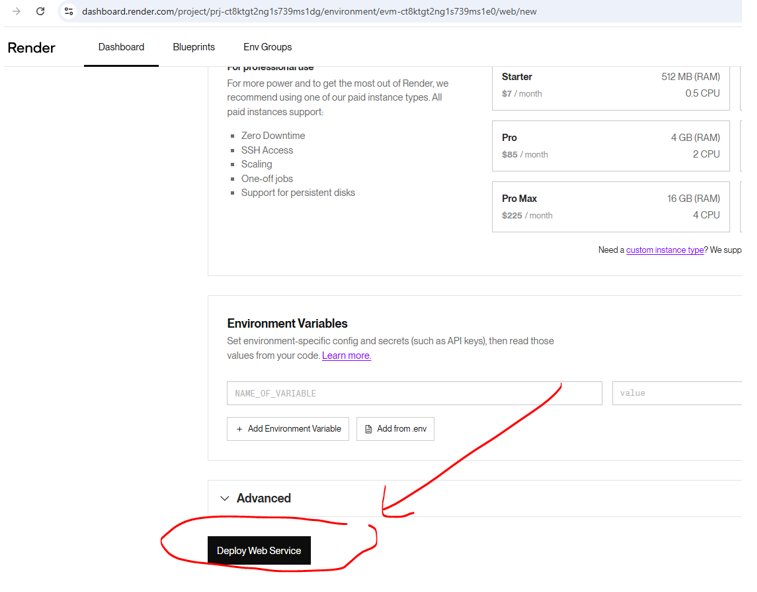Open the Blueprints tab
Screen dimensions: 757x592
(194, 47)
